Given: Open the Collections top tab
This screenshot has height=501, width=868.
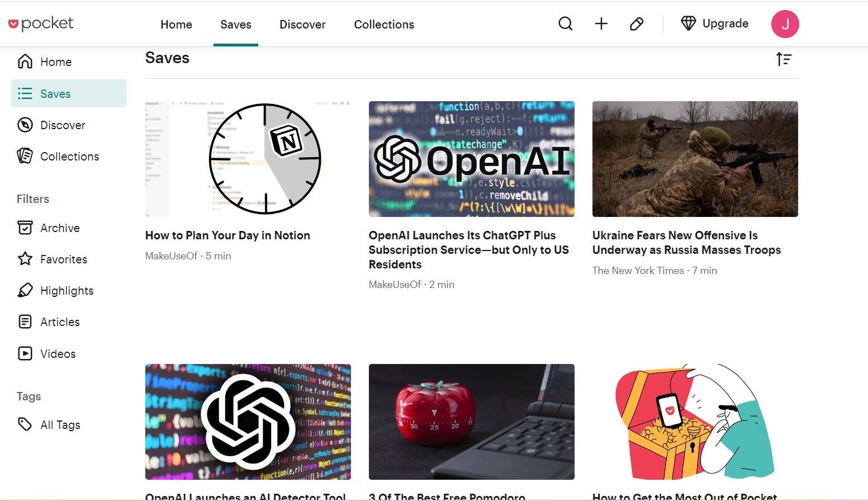Looking at the screenshot, I should tap(384, 24).
